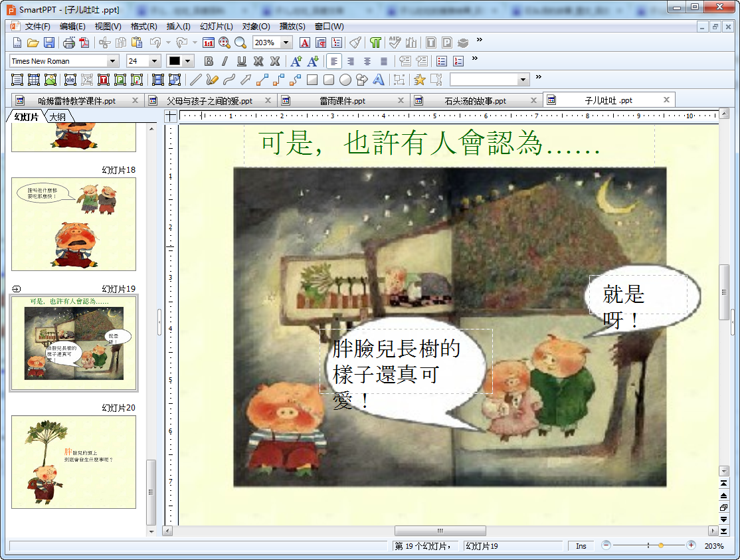Open the Times New Roman font dropdown

(x=112, y=61)
